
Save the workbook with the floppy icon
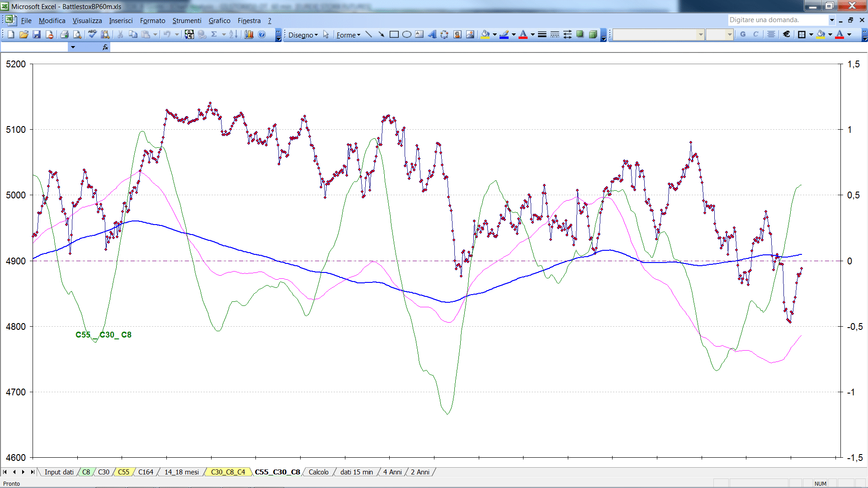[x=37, y=34]
